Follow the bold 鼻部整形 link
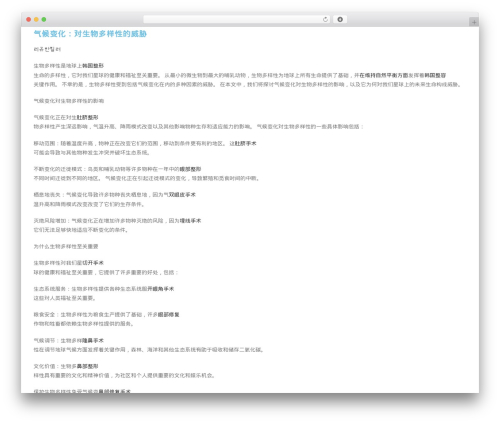500x423 pixels. (x=88, y=366)
